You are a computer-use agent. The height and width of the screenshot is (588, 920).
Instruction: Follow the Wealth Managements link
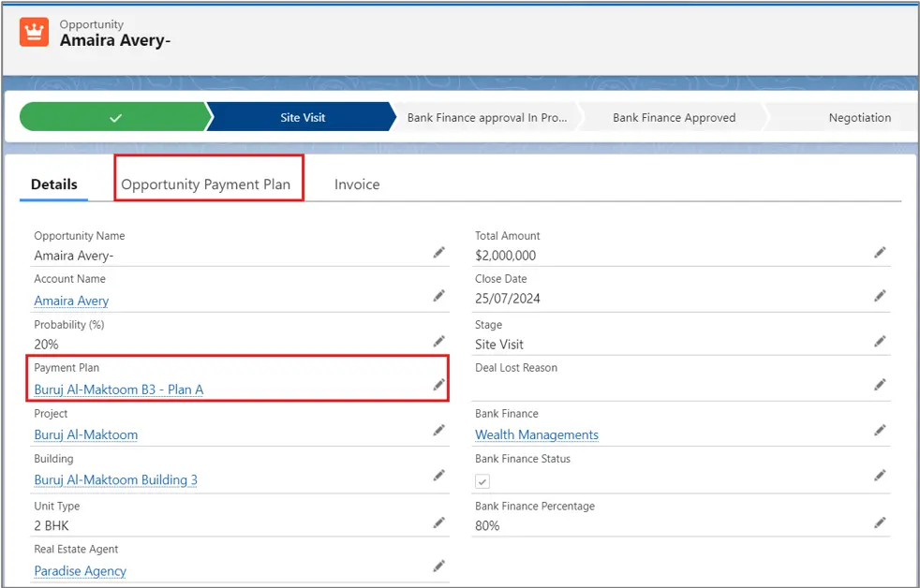click(x=537, y=434)
